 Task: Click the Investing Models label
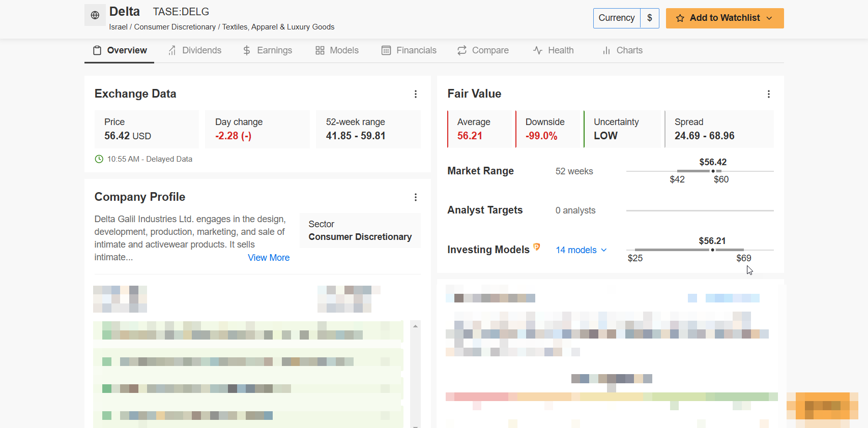coord(488,250)
